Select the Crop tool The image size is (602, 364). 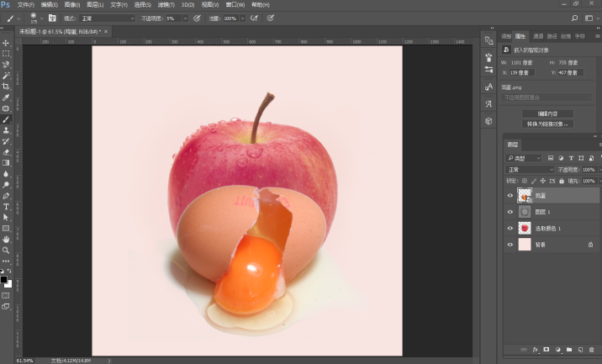point(6,87)
